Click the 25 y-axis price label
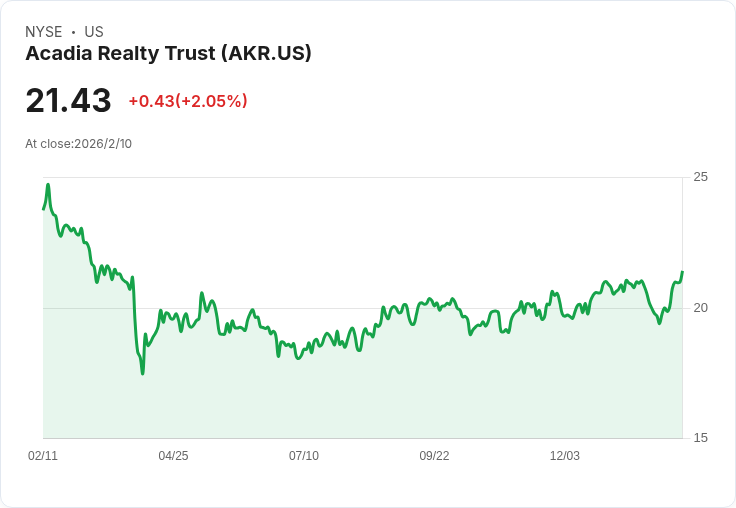The height and width of the screenshot is (508, 736). 701,177
